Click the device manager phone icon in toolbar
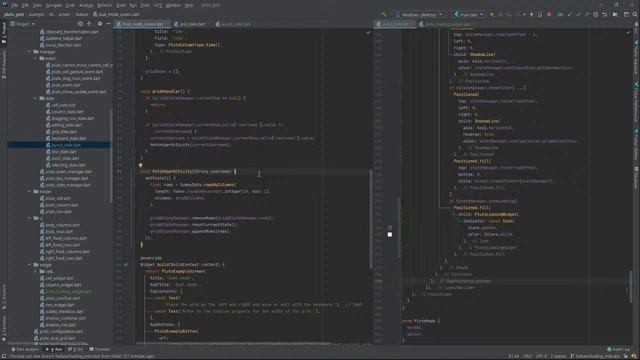Viewport: 640px width, 360px height. pos(540,14)
